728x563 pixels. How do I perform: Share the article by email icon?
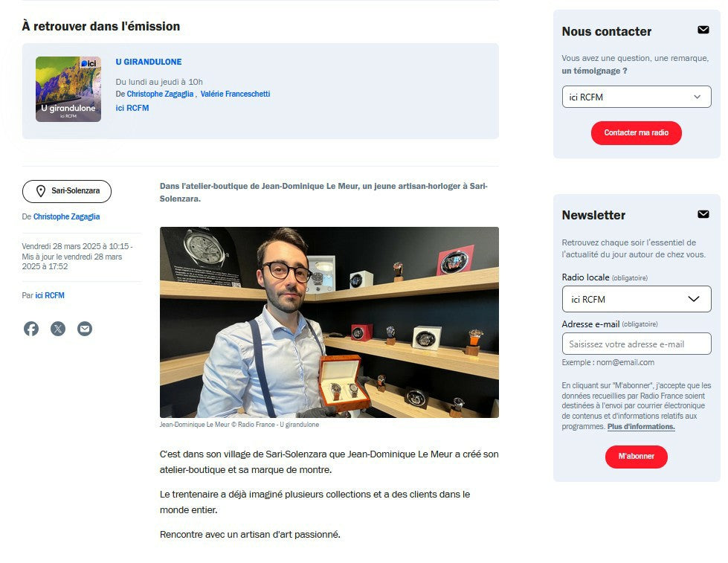[85, 329]
